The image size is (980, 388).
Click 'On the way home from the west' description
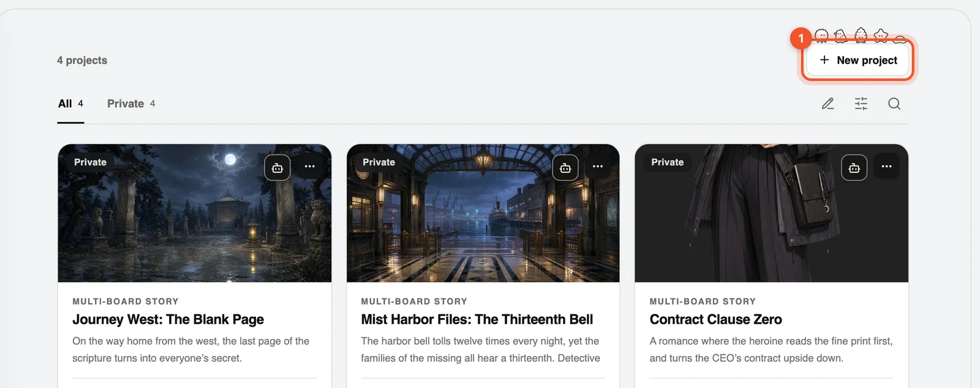tap(191, 349)
